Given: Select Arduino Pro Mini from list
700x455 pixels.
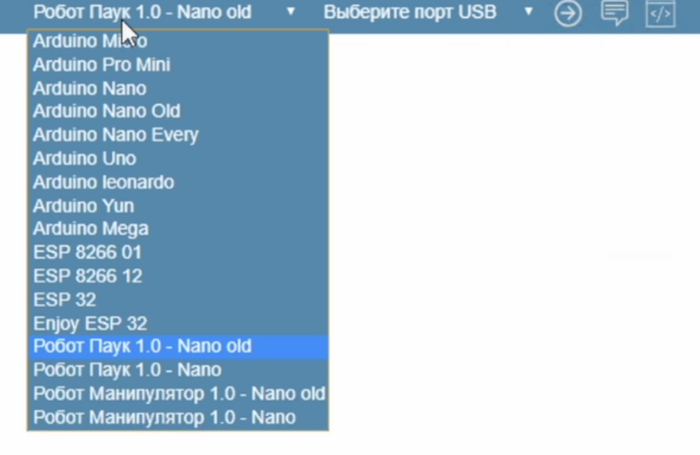Looking at the screenshot, I should 101,65.
